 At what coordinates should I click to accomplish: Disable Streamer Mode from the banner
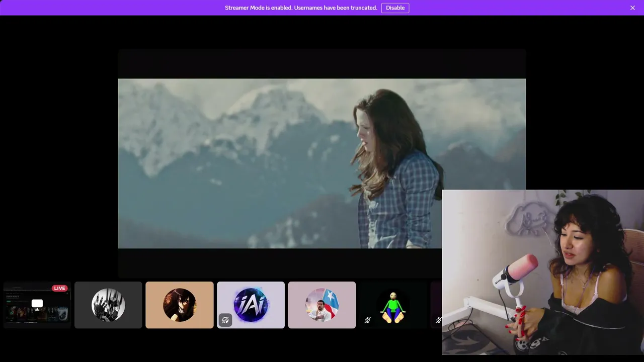tap(395, 8)
